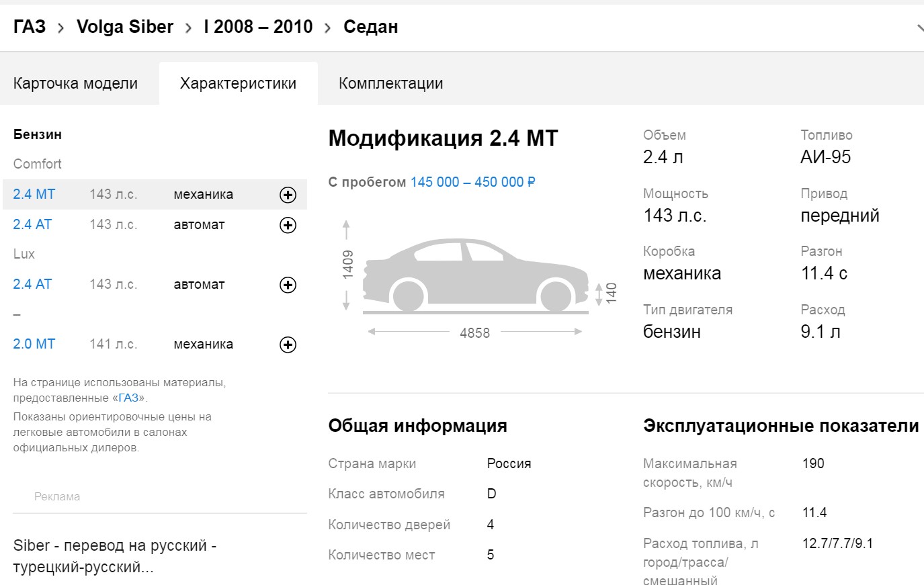Click plus icon for Comfort 2.4 AT row
Screen dimensions: 924x585
point(288,225)
